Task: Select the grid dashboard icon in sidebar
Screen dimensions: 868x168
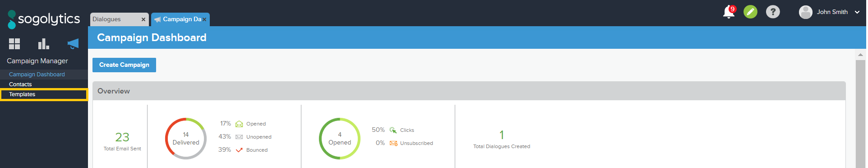Action: pyautogui.click(x=14, y=44)
